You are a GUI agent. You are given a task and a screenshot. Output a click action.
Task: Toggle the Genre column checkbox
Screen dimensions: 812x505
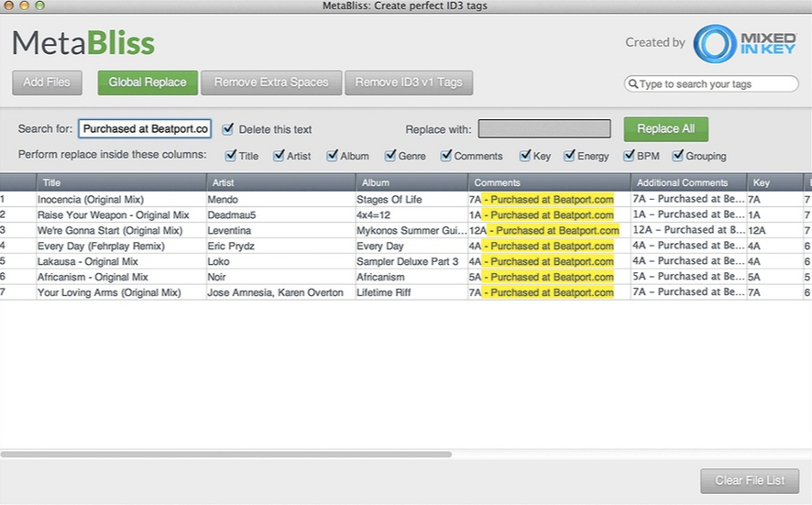pyautogui.click(x=390, y=156)
